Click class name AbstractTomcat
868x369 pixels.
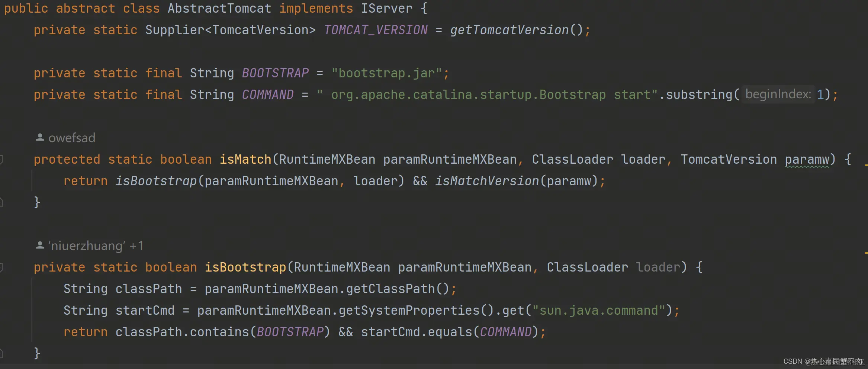(219, 8)
